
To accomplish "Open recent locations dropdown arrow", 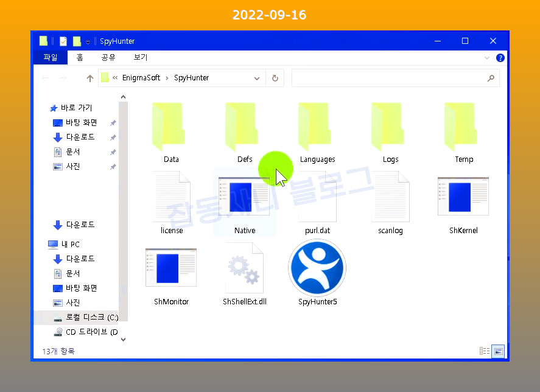I will point(77,78).
